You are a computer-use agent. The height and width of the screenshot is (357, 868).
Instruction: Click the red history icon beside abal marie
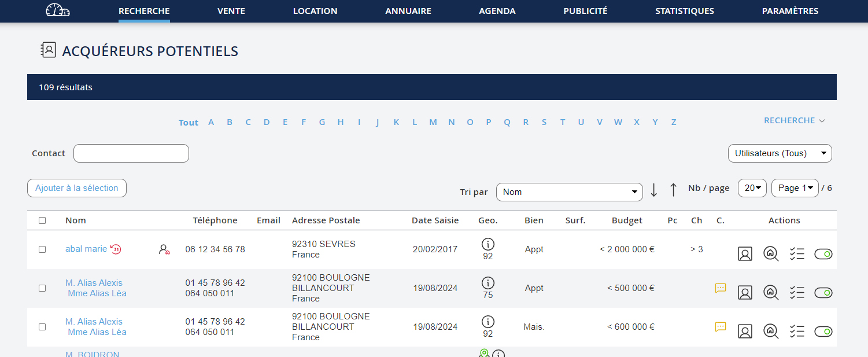[116, 249]
